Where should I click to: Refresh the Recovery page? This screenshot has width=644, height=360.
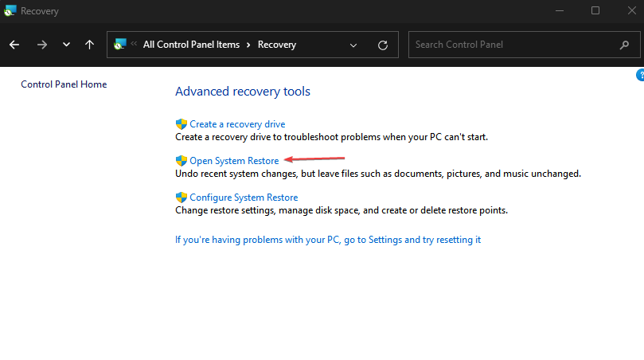(383, 45)
